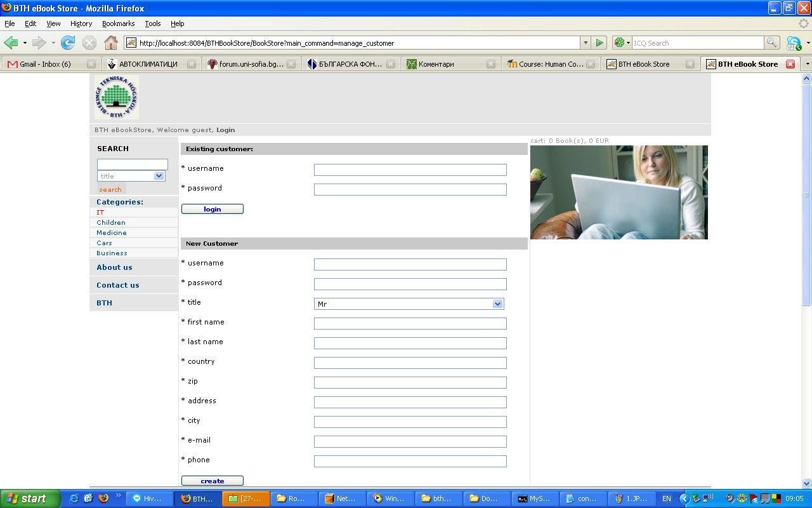Click the BTH Tekniska Högskola logo
Image resolution: width=812 pixels, height=508 pixels.
point(115,97)
